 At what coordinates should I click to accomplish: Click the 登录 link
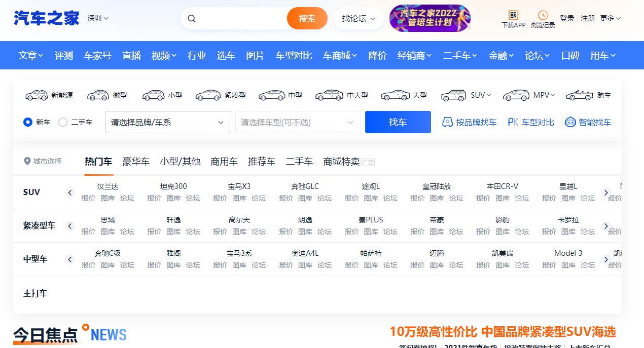click(567, 18)
